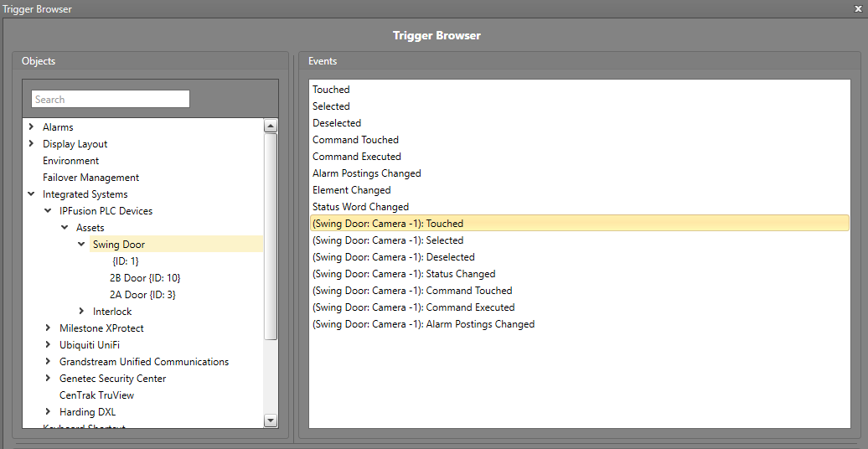Select the 2B Door {ID: 10} item

pos(145,278)
